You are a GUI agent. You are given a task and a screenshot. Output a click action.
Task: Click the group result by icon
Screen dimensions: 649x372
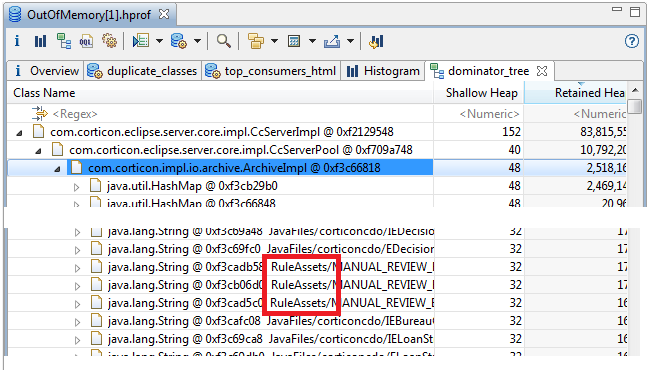(x=255, y=41)
